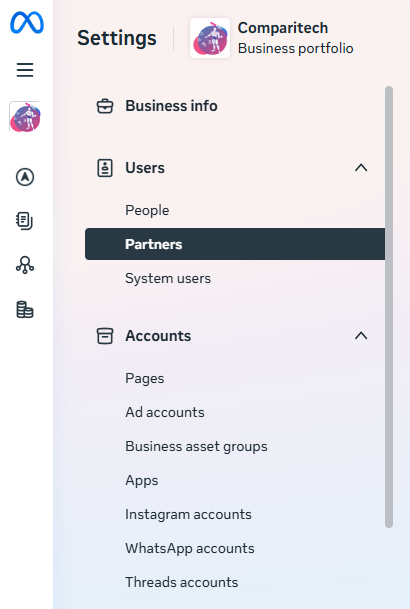Image resolution: width=410 pixels, height=609 pixels.
Task: Collapse the Accounts section chevron
Action: [x=361, y=336]
